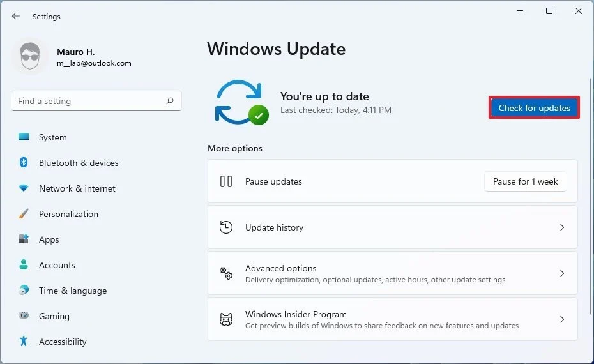Click Check for updates button
The height and width of the screenshot is (364, 594).
click(x=534, y=108)
